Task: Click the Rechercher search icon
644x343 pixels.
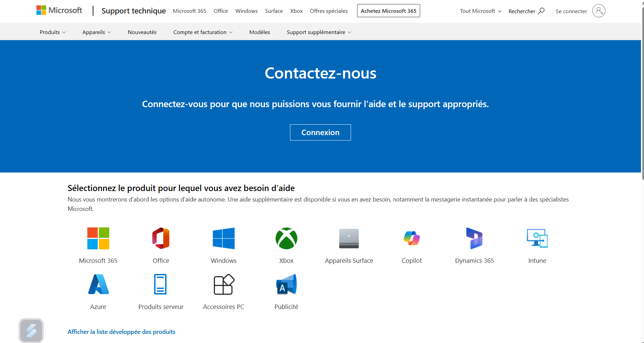Action: pos(541,11)
